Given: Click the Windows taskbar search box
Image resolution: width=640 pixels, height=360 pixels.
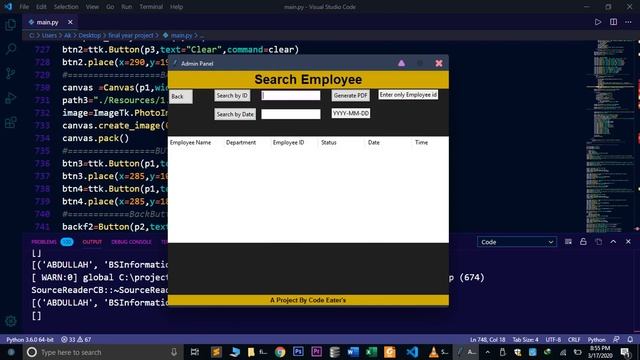Looking at the screenshot, I should pyautogui.click(x=102, y=352).
